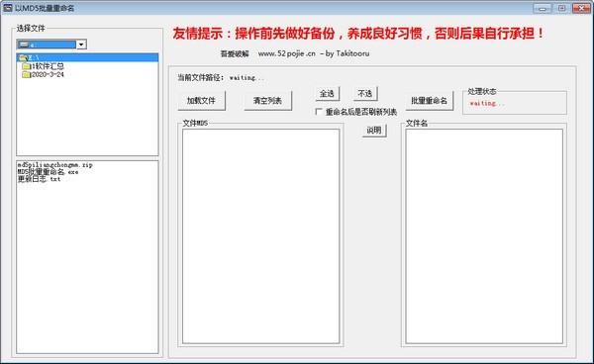The height and width of the screenshot is (364, 594).
Task: Click the 清空列表 button
Action: pos(267,101)
